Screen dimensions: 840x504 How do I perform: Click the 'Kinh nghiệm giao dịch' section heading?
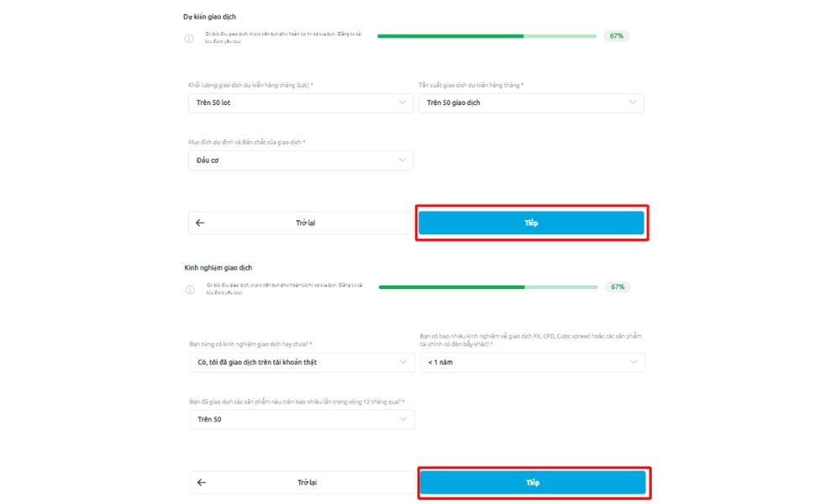pos(218,268)
